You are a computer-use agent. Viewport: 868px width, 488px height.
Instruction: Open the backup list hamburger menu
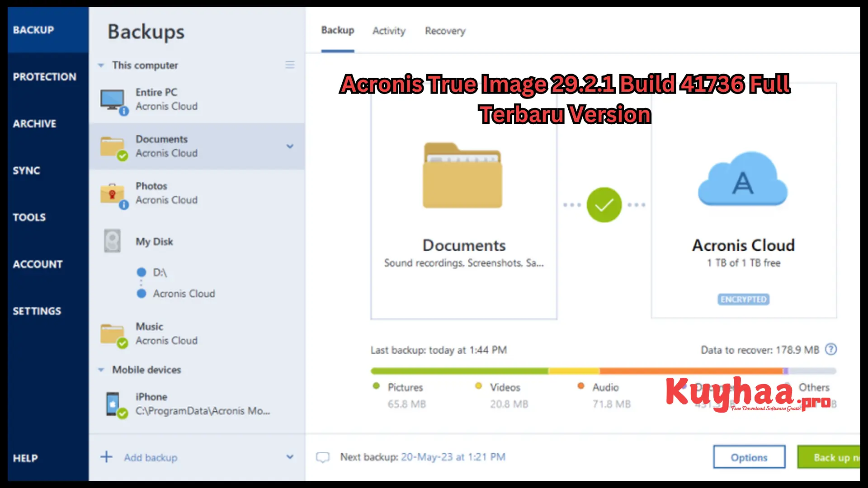pyautogui.click(x=290, y=65)
